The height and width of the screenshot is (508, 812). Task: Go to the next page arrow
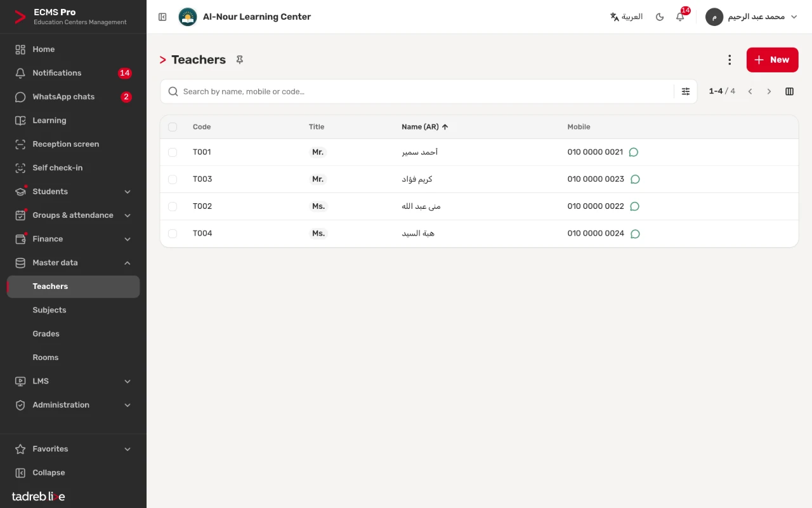(769, 91)
